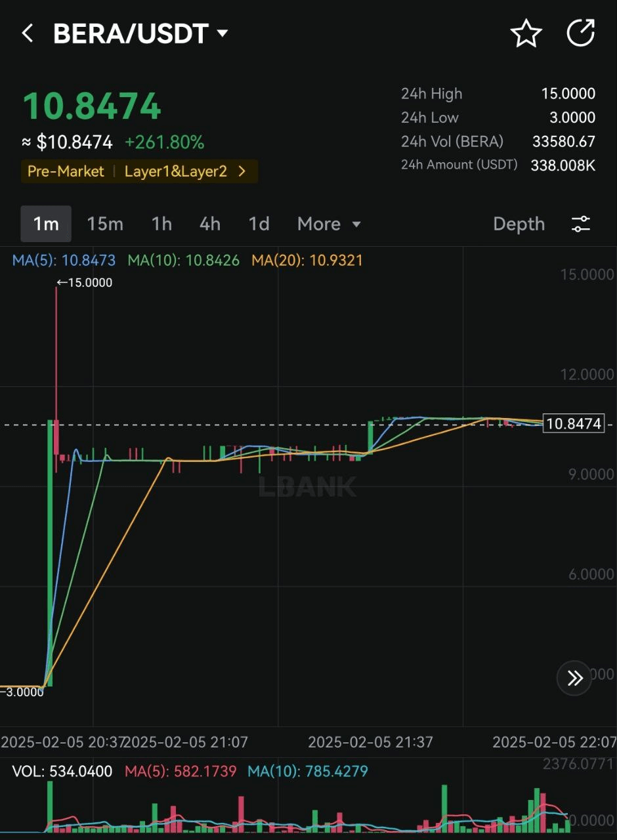The height and width of the screenshot is (840, 617).
Task: Tap the 24h Low value 3.0000
Action: click(573, 117)
